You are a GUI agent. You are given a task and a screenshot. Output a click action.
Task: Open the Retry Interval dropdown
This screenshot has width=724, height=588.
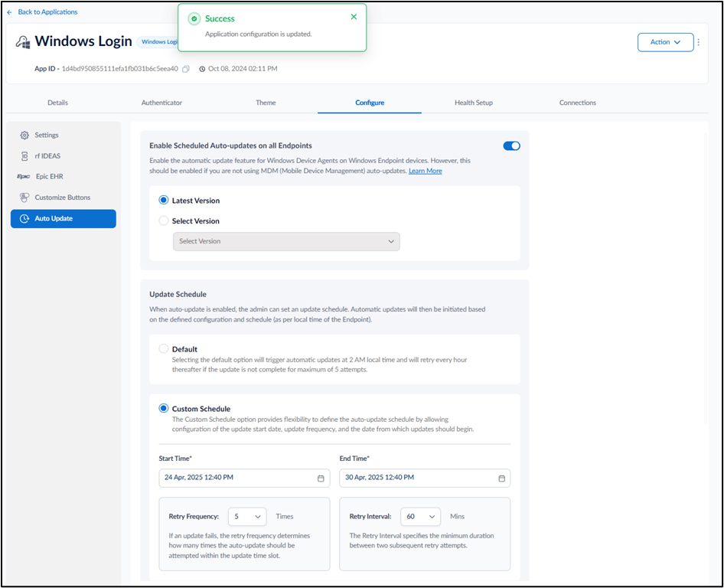point(420,516)
